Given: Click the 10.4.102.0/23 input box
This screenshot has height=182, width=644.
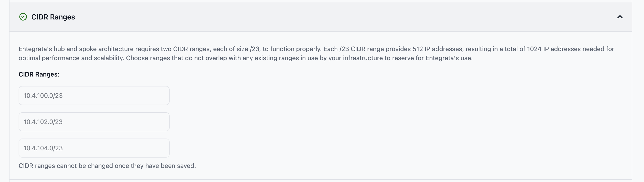Looking at the screenshot, I should [94, 122].
